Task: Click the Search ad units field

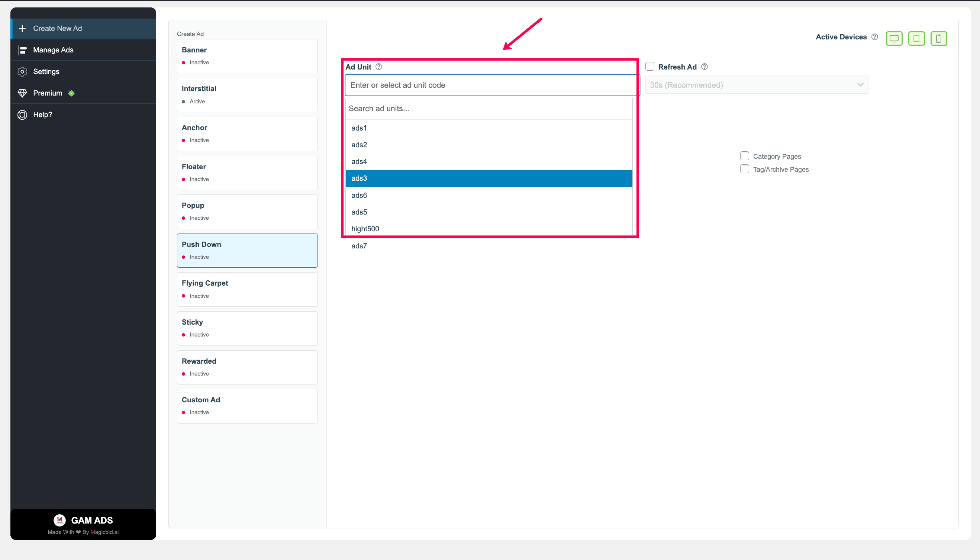Action: [x=489, y=109]
